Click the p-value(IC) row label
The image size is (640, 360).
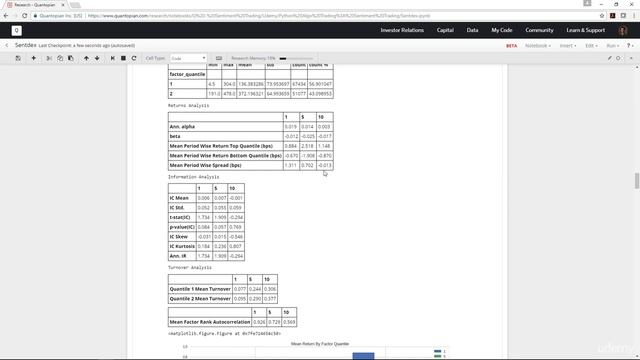click(182, 227)
